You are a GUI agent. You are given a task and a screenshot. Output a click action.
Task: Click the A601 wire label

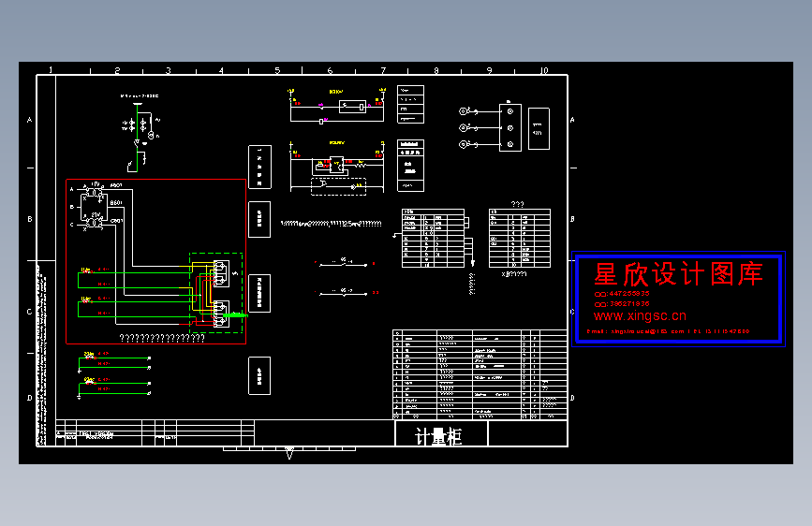point(116,185)
